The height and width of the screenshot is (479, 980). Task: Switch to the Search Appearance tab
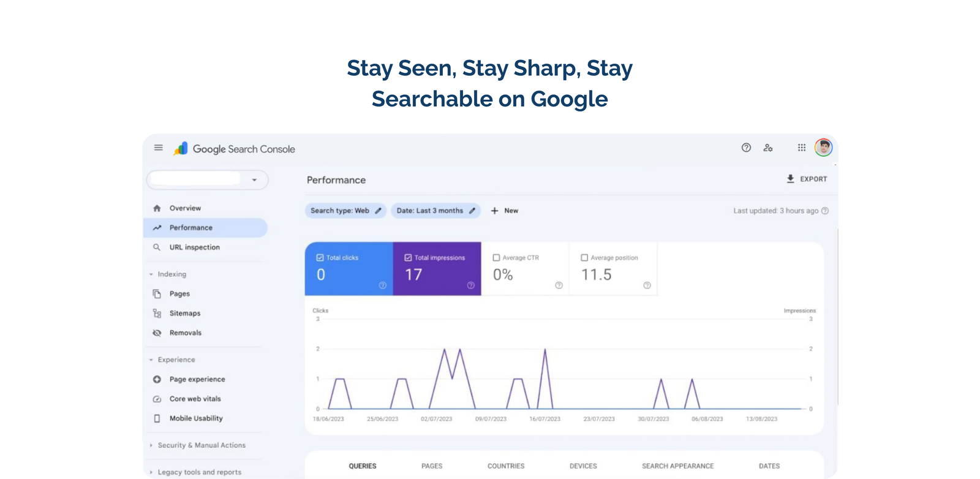click(678, 466)
